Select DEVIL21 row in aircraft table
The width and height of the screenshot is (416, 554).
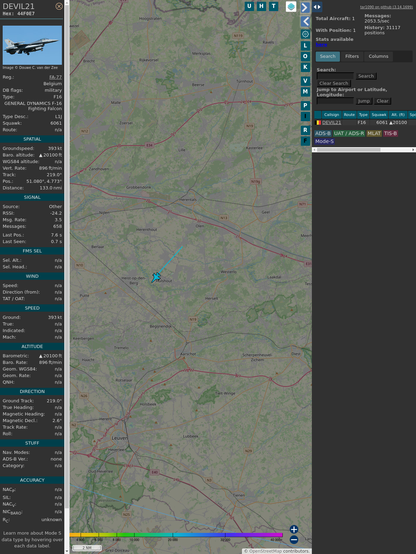click(365, 123)
